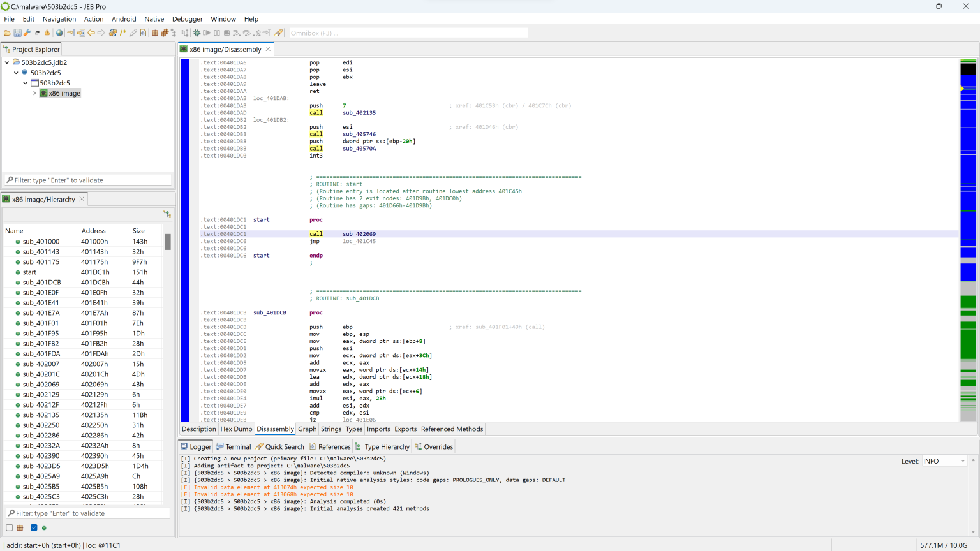Open the Debugger menu
Viewport: 980px width, 551px height.
(x=187, y=18)
